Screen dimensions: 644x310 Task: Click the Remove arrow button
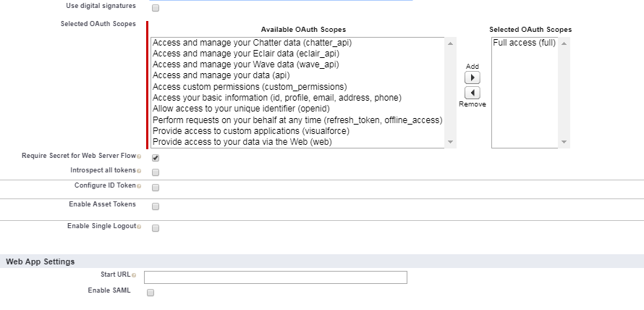(473, 93)
